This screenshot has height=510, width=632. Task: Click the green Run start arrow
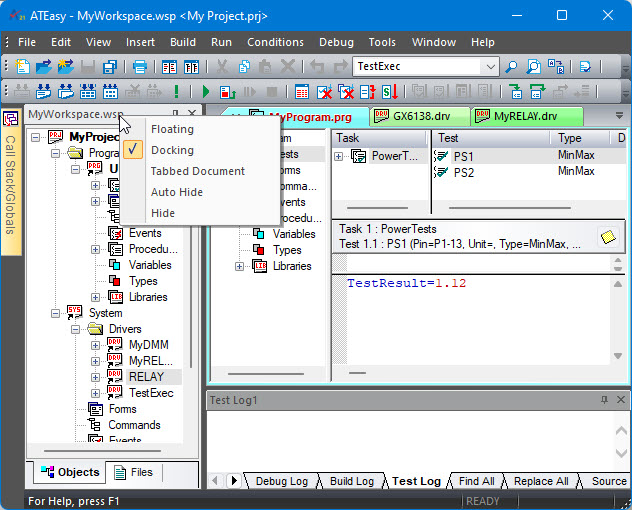pos(206,92)
